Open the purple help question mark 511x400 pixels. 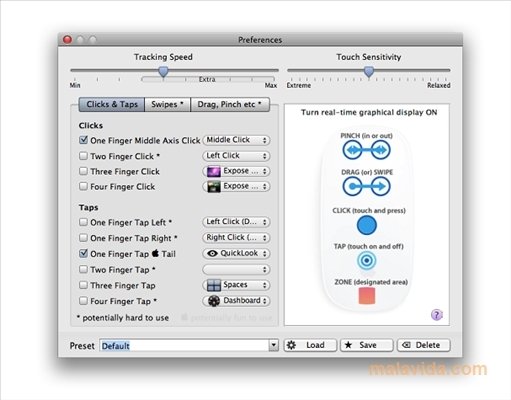(437, 314)
